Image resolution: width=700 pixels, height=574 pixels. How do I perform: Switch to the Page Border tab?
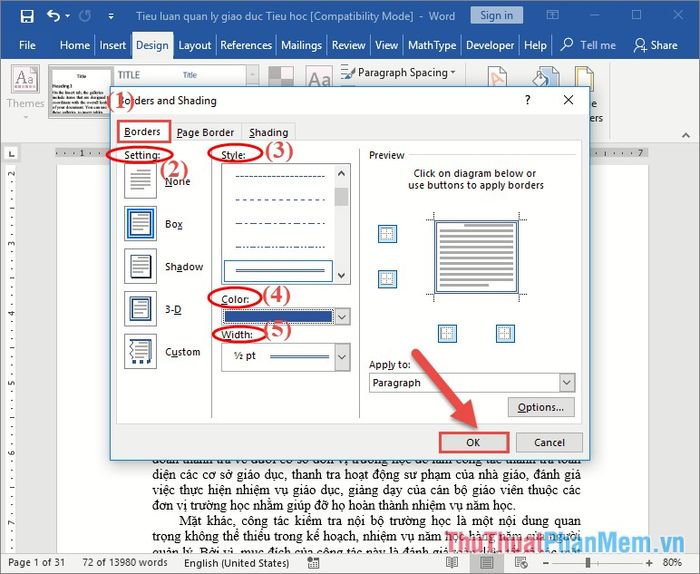pos(205,133)
